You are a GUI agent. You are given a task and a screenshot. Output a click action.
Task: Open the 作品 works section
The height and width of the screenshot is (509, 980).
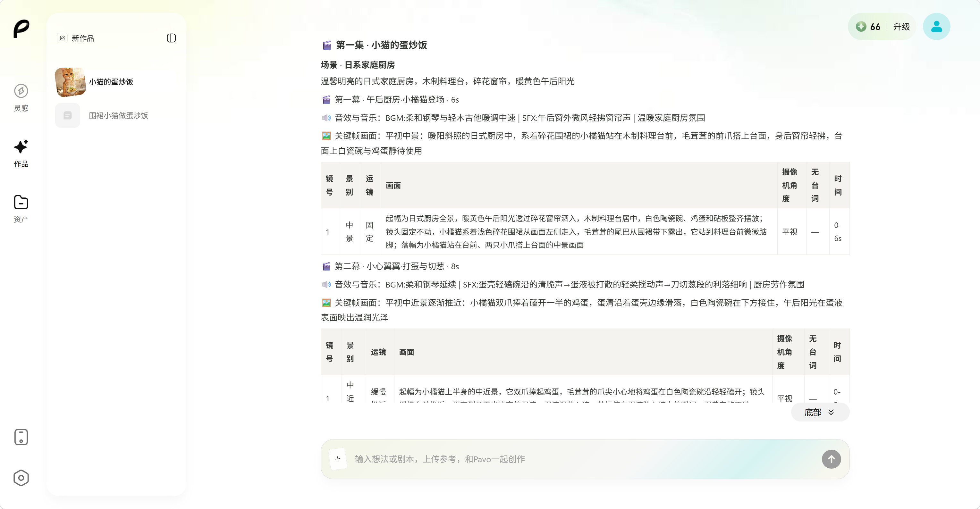click(21, 153)
